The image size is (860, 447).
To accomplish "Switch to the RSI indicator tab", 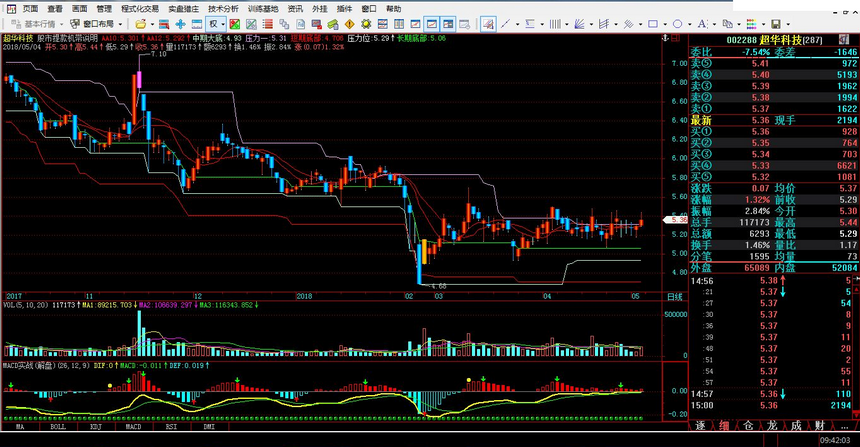I will pyautogui.click(x=171, y=426).
